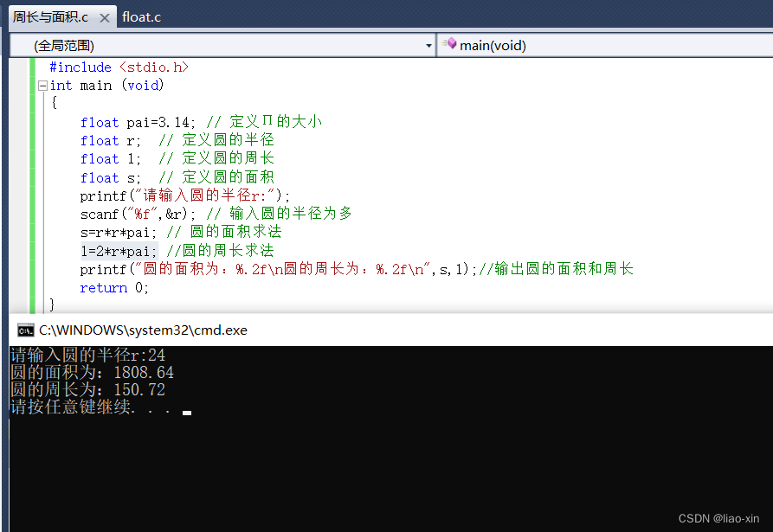Select the 周长与面积.c editor tab
This screenshot has width=773, height=532.
(x=50, y=17)
